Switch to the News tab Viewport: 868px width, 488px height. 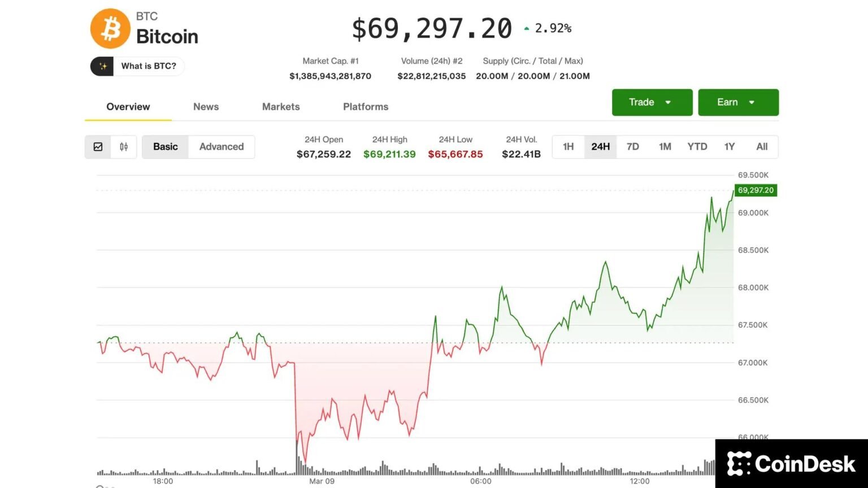coord(206,107)
